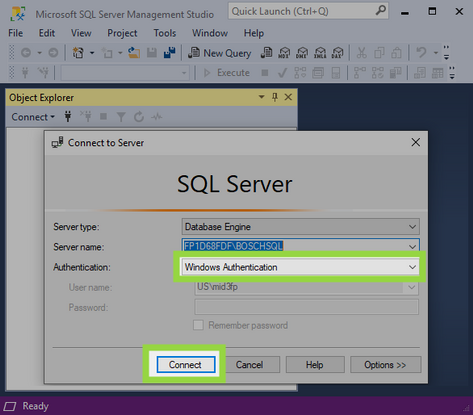Click the Results to Grid icon
Viewport: 473px width, 415px height.
[437, 73]
